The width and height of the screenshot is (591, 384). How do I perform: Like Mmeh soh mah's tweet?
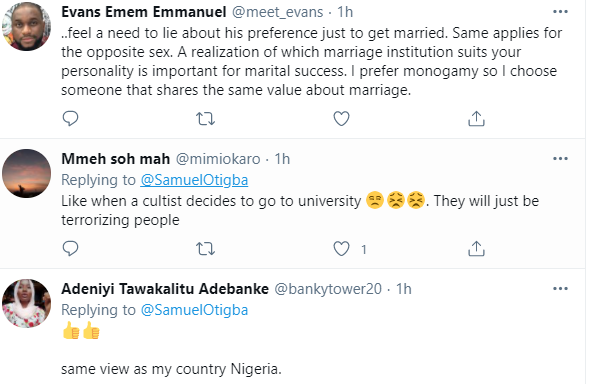341,249
